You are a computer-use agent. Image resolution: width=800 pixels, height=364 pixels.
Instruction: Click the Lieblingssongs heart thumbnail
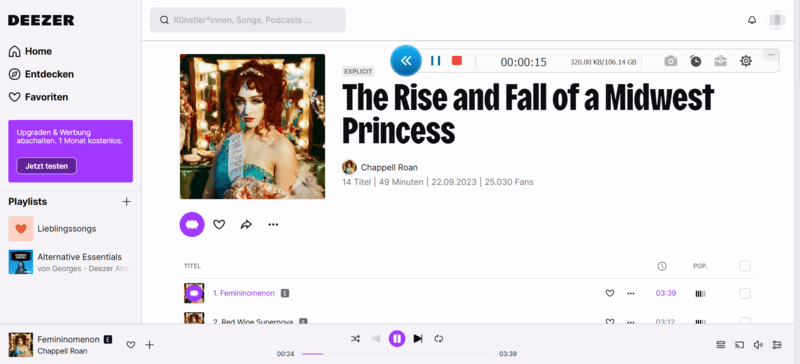pyautogui.click(x=21, y=229)
